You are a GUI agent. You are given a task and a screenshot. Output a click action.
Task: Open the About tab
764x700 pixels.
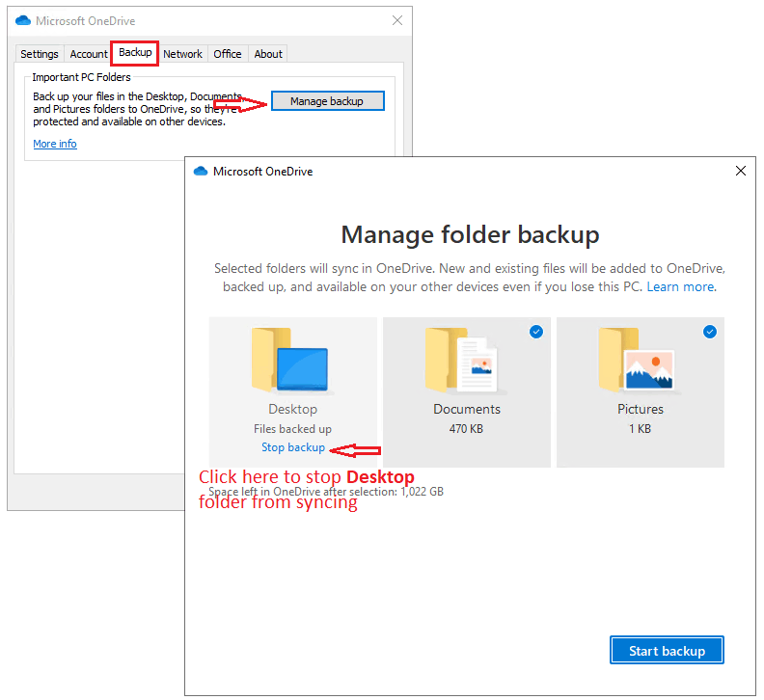coord(268,54)
